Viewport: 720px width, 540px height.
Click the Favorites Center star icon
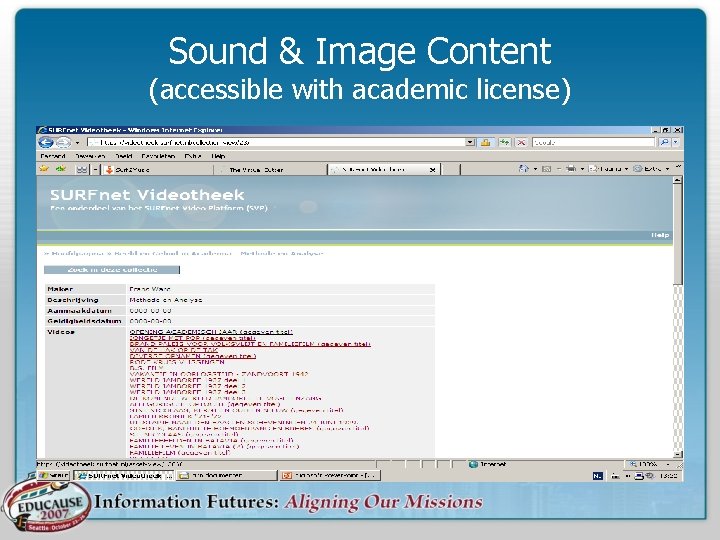[x=44, y=169]
